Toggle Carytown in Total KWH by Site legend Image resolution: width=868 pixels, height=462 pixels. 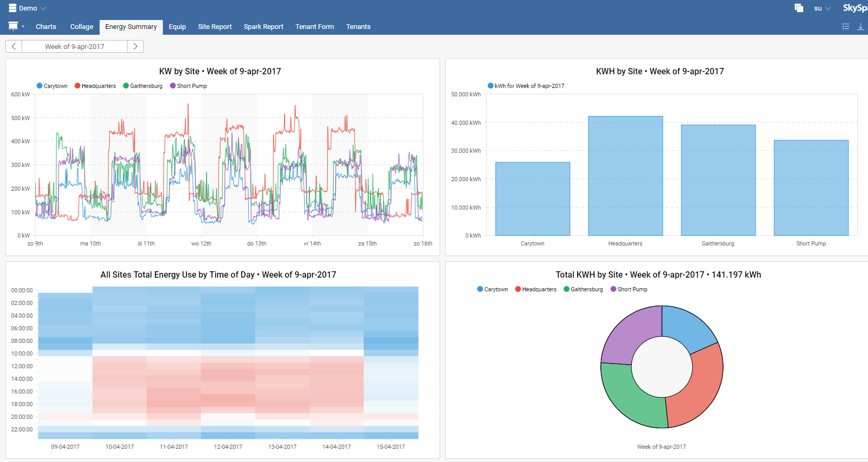pyautogui.click(x=493, y=289)
